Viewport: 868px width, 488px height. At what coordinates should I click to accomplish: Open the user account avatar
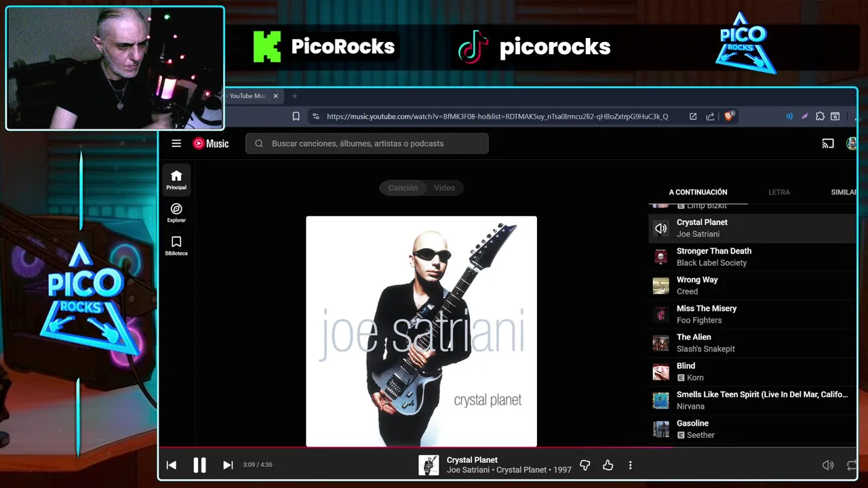[x=852, y=143]
